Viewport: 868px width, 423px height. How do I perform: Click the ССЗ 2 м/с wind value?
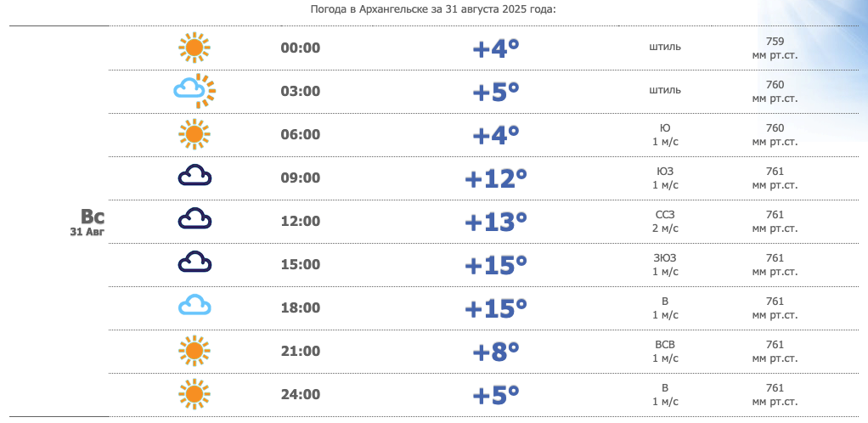[x=665, y=221]
